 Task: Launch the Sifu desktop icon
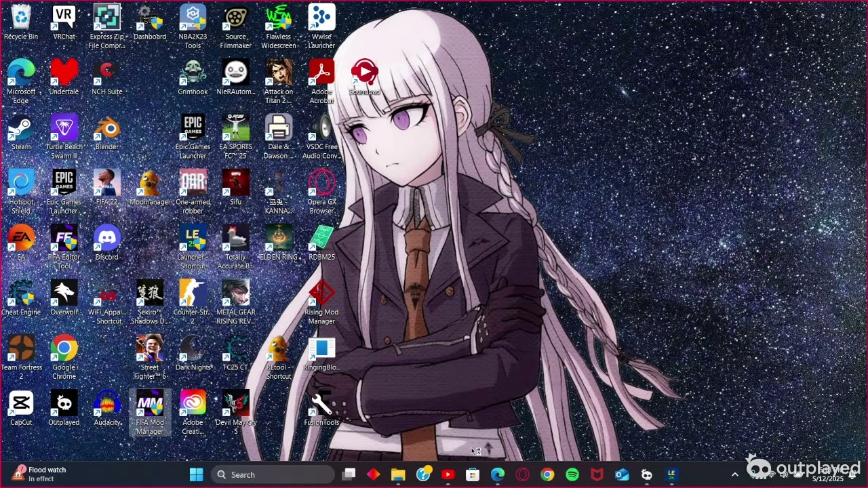[x=235, y=187]
